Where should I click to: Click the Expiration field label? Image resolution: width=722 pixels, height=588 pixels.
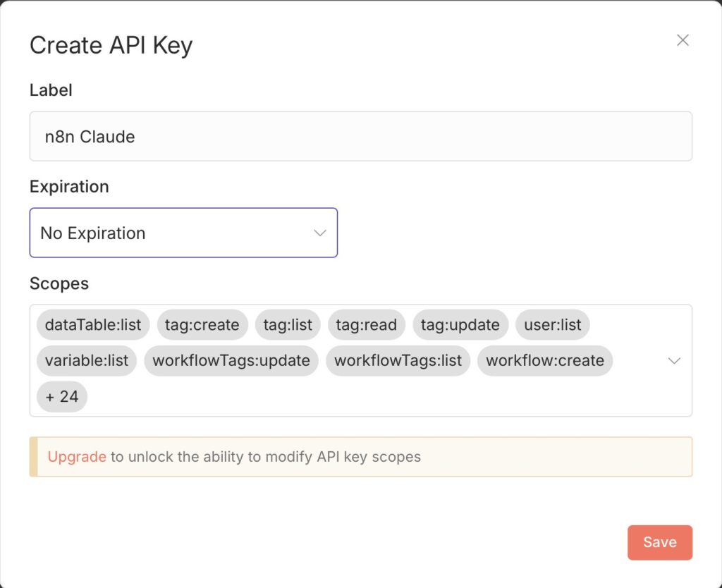tap(70, 187)
